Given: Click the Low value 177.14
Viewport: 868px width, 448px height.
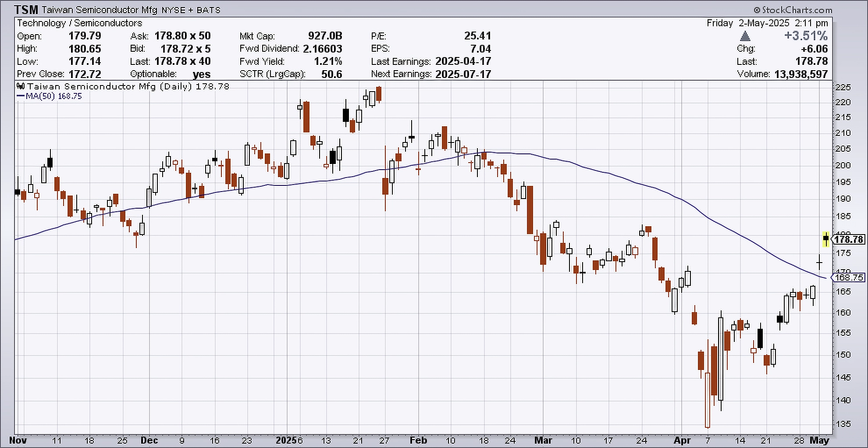Looking at the screenshot, I should 85,61.
